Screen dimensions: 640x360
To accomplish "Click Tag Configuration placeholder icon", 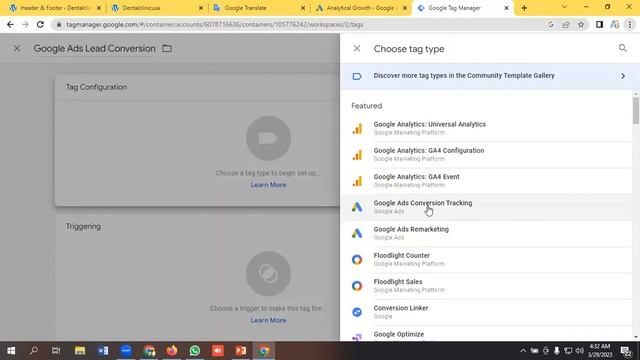I will click(x=268, y=138).
